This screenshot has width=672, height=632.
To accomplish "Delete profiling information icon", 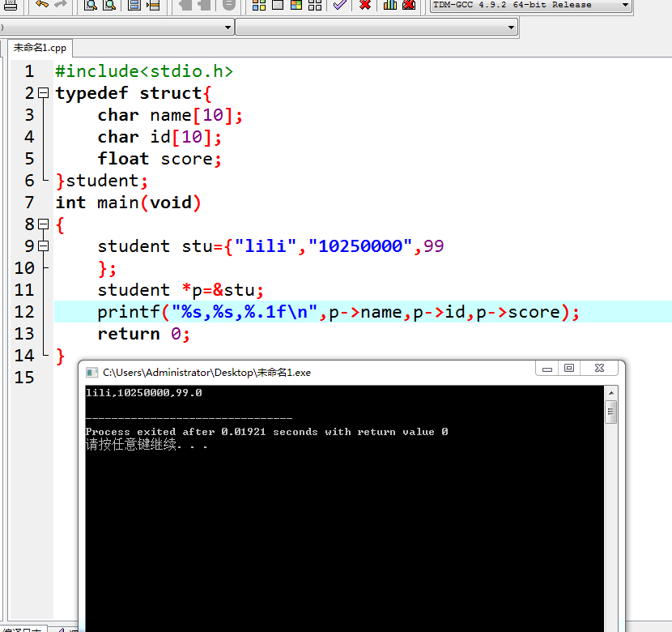I will click(x=409, y=5).
